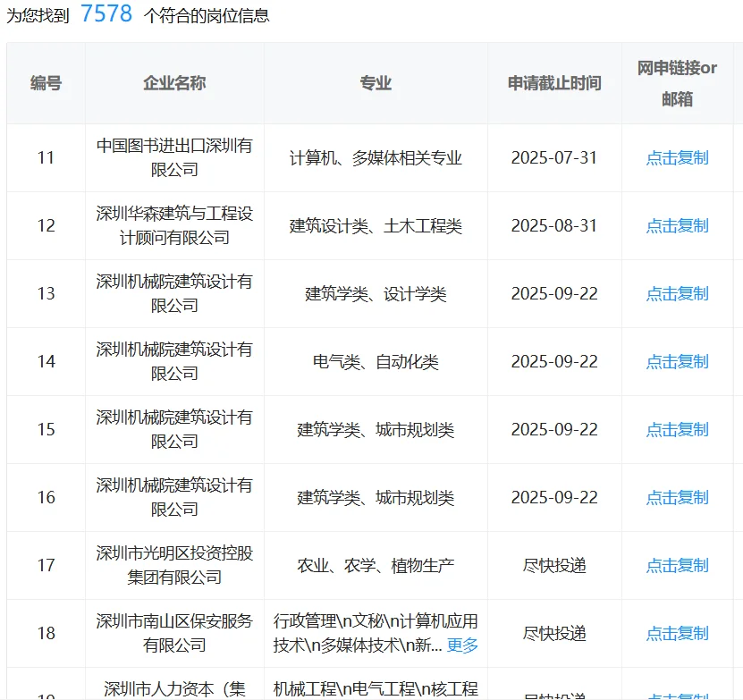Copy the application link for row 18
The image size is (743, 700).
pyautogui.click(x=677, y=633)
